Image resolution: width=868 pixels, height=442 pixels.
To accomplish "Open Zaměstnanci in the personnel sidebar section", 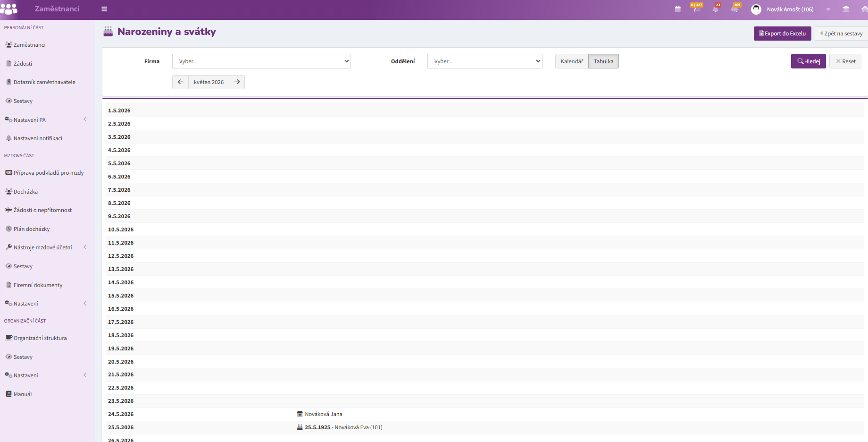I will (29, 45).
